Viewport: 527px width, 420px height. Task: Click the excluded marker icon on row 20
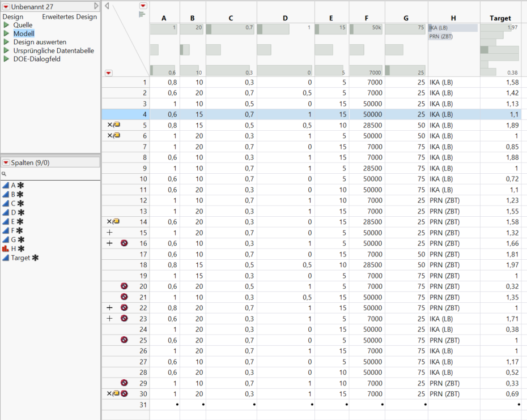point(124,286)
